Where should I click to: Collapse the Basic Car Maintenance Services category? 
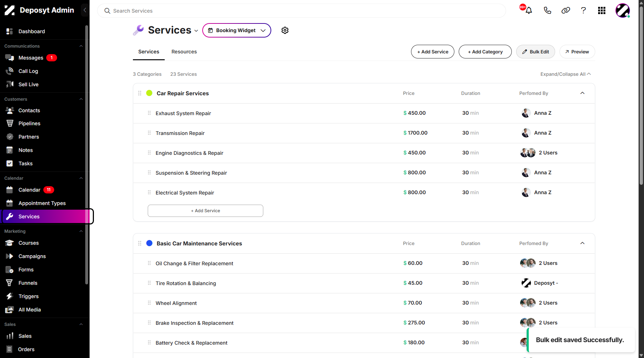[582, 243]
